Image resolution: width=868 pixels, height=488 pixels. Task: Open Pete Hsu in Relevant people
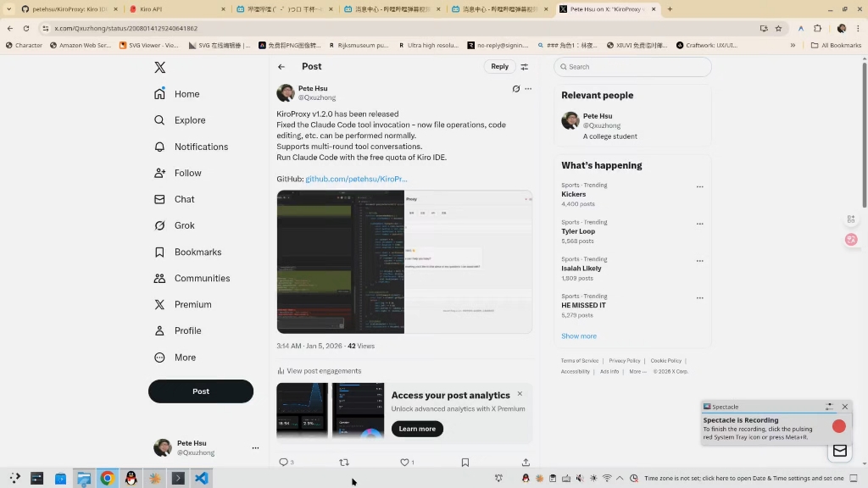[x=632, y=125]
